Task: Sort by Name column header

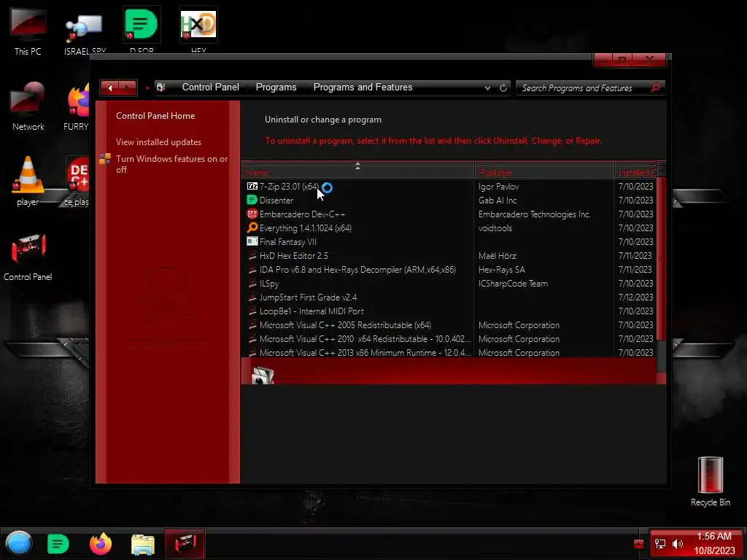Action: (357, 171)
